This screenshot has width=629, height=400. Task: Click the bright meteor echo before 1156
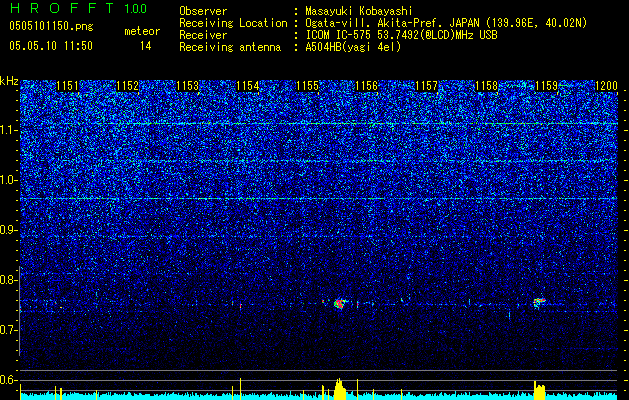tap(339, 304)
